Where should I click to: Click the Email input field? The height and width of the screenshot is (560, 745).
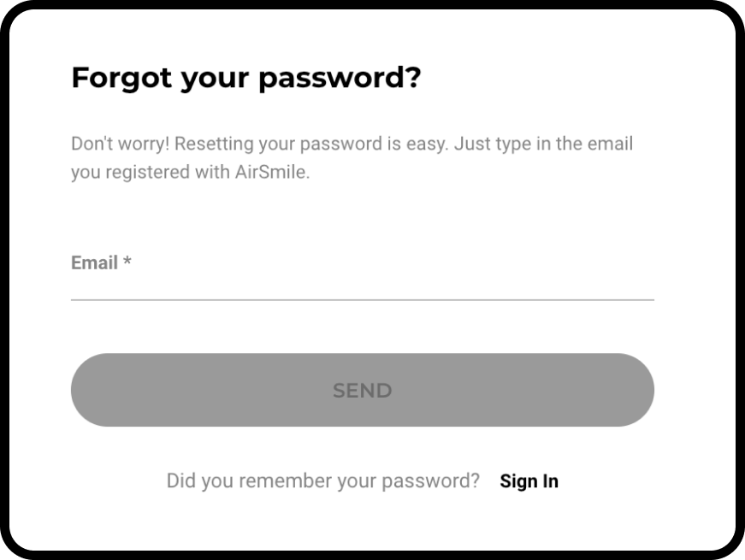(x=362, y=279)
